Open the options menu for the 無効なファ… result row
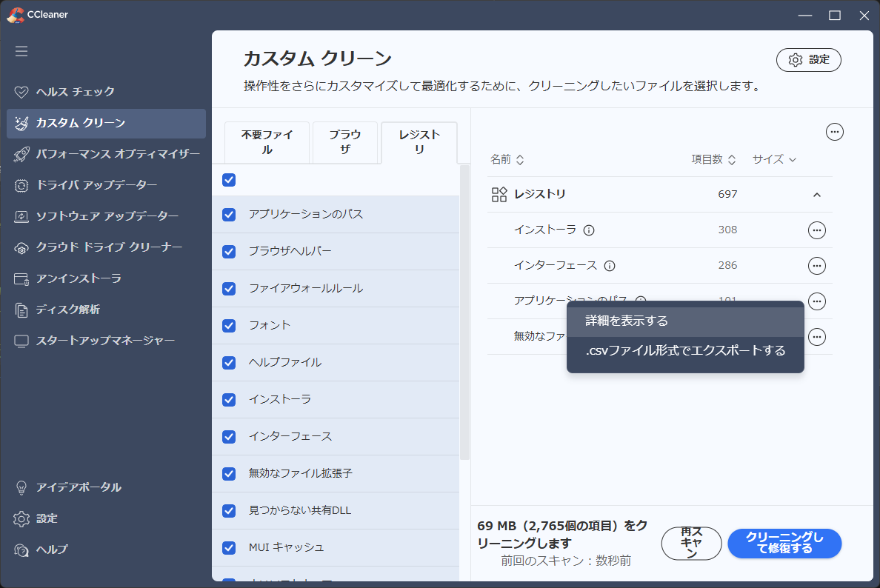The width and height of the screenshot is (880, 588). coord(816,337)
